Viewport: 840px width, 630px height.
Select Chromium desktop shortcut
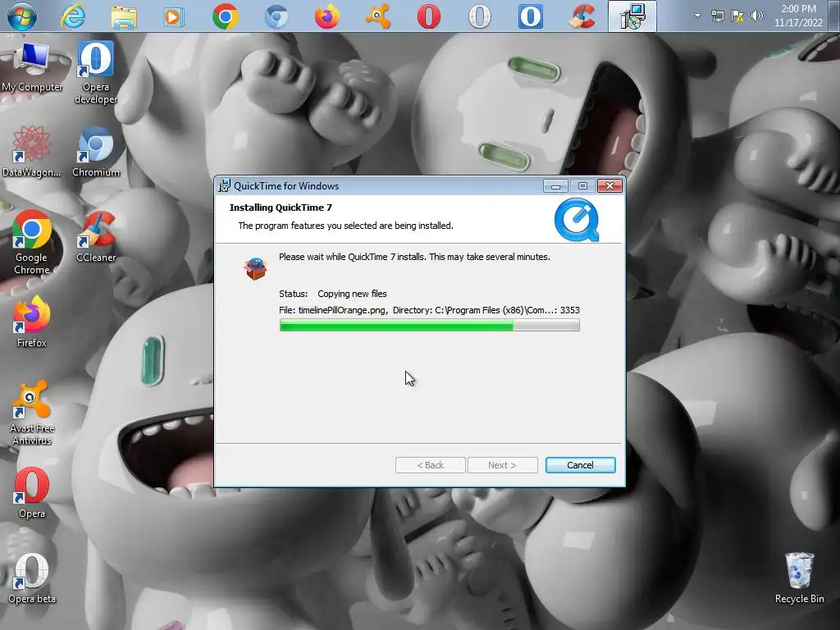tap(96, 152)
